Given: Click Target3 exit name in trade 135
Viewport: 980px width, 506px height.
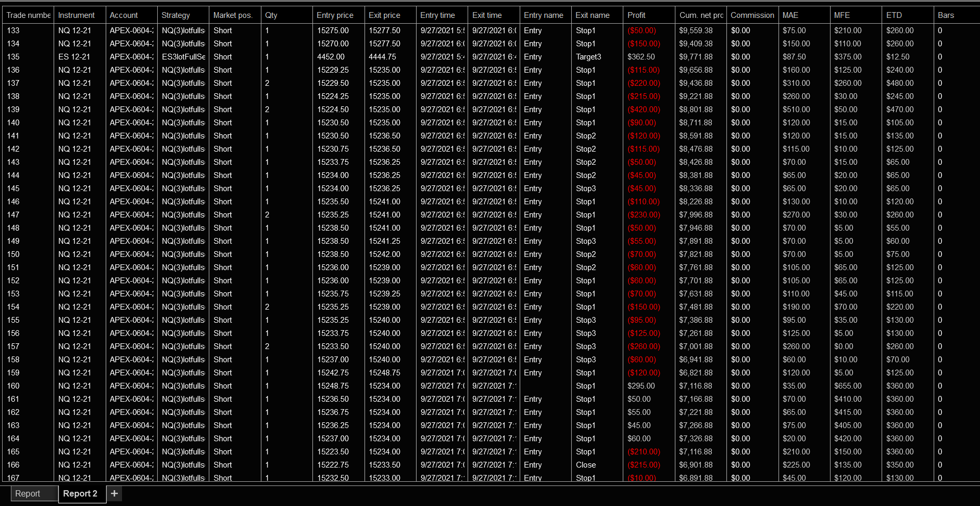Looking at the screenshot, I should [588, 57].
